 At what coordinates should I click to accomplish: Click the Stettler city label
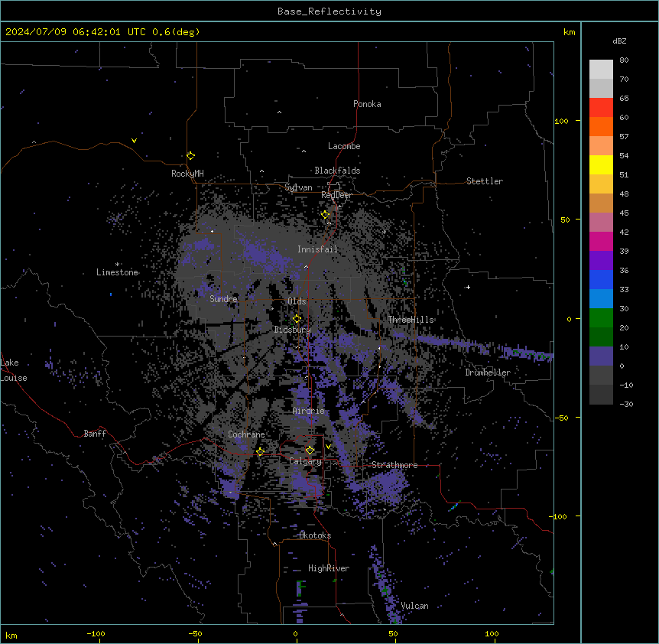tap(485, 181)
